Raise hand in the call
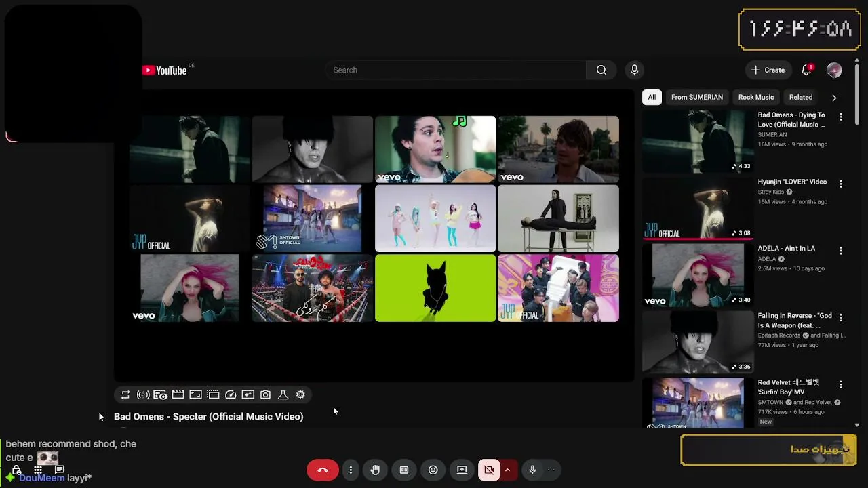Viewport: 868px width, 488px height. tap(375, 470)
